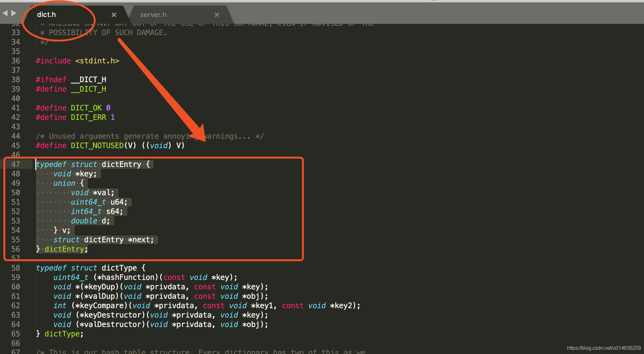644x354 pixels.
Task: Click 'typedef struct dictType {' line
Action: point(91,268)
